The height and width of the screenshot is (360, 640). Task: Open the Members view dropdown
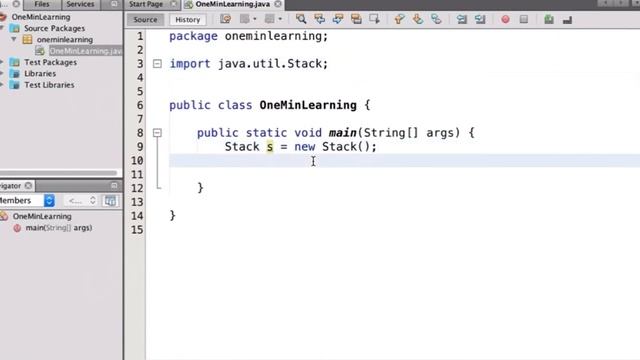[x=27, y=200]
